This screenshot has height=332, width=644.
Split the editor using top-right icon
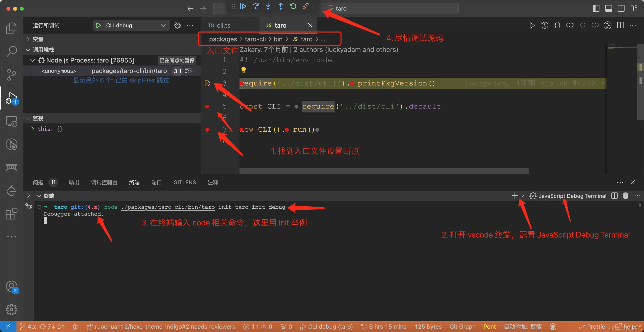point(621,25)
